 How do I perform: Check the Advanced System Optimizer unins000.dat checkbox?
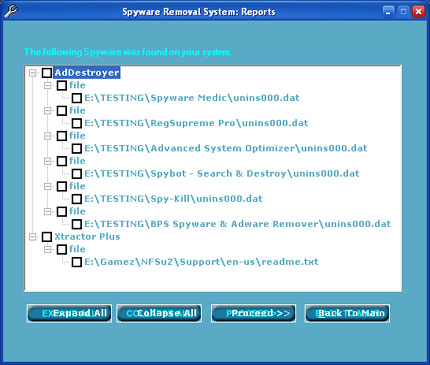click(77, 148)
